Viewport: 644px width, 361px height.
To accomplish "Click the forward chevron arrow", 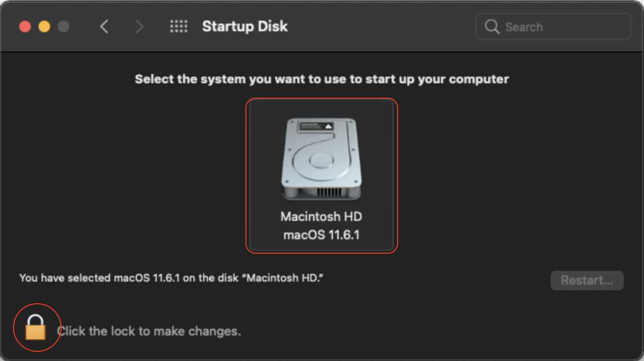I will pyautogui.click(x=139, y=26).
